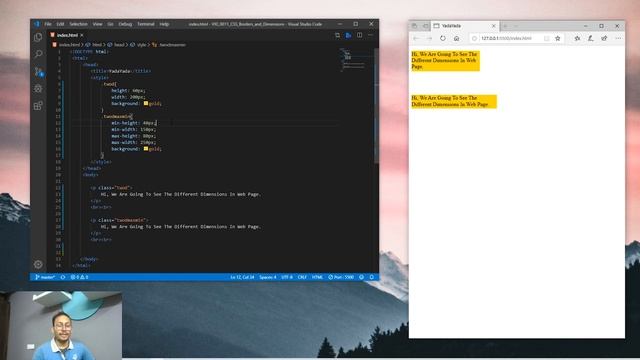
Task: Open the Debug menu
Action: pyautogui.click(x=125, y=24)
